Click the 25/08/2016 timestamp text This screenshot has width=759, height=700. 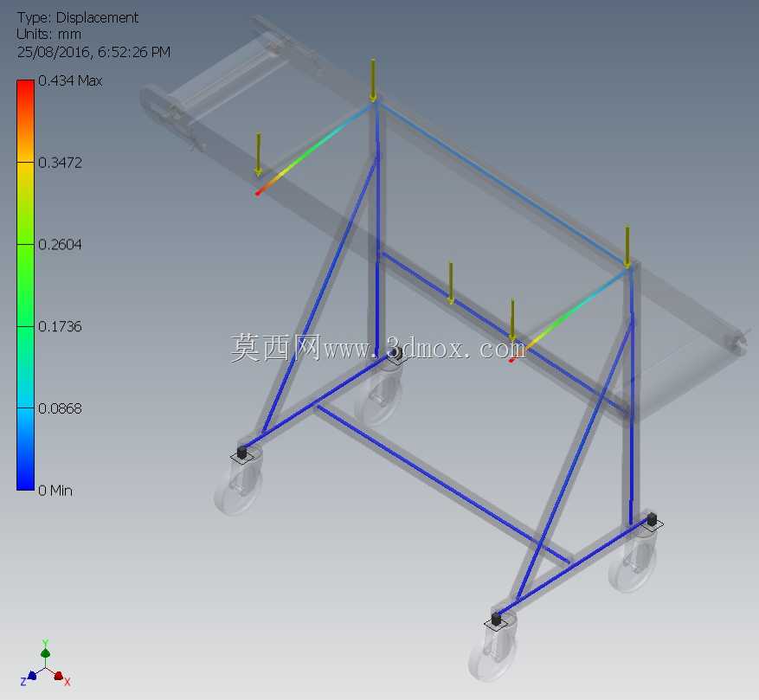pyautogui.click(x=93, y=52)
